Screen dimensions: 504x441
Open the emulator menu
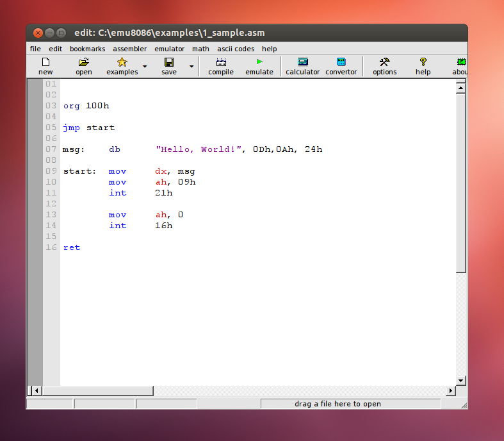click(x=170, y=49)
